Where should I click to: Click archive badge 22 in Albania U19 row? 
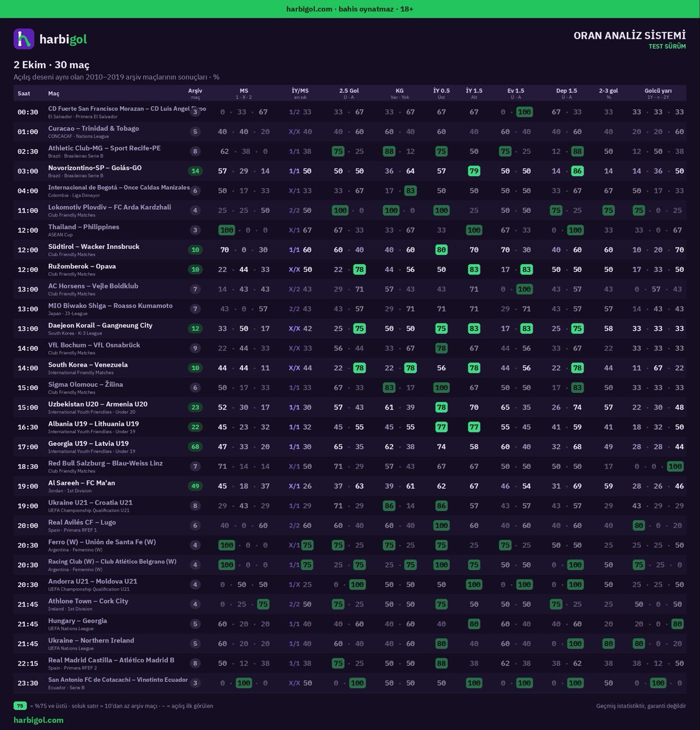tap(195, 427)
